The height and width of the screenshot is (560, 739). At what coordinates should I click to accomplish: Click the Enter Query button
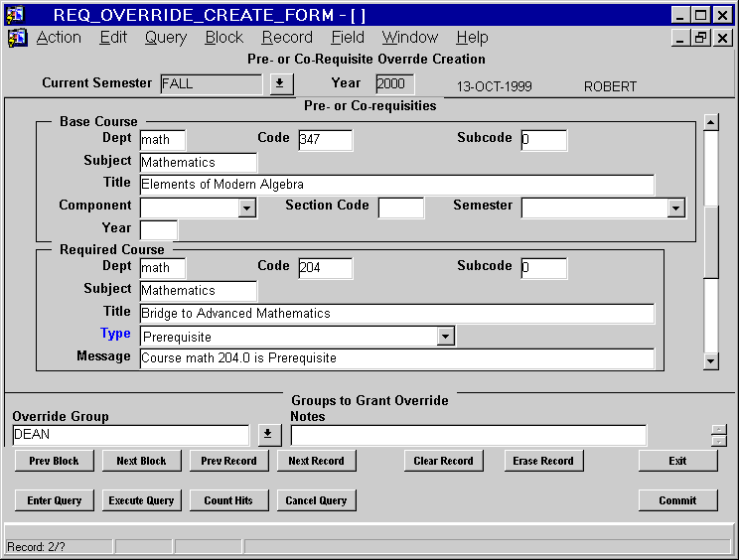point(55,500)
